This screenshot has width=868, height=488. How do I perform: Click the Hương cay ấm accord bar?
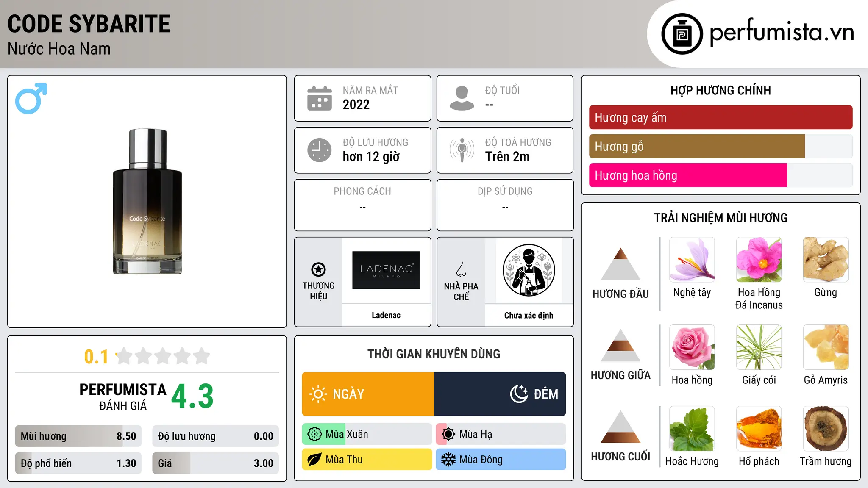coord(721,117)
